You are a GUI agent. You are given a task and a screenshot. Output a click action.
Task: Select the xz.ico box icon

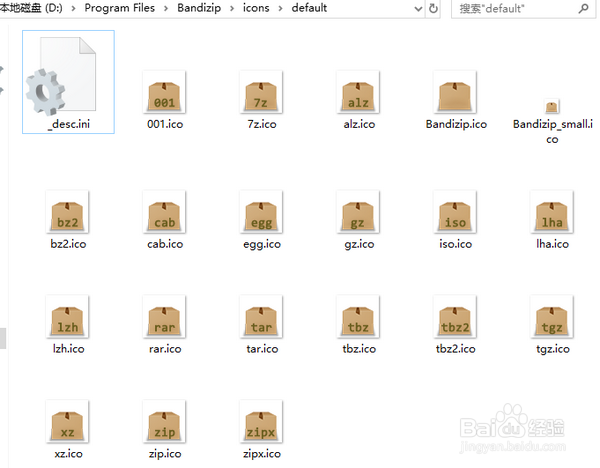pos(67,422)
